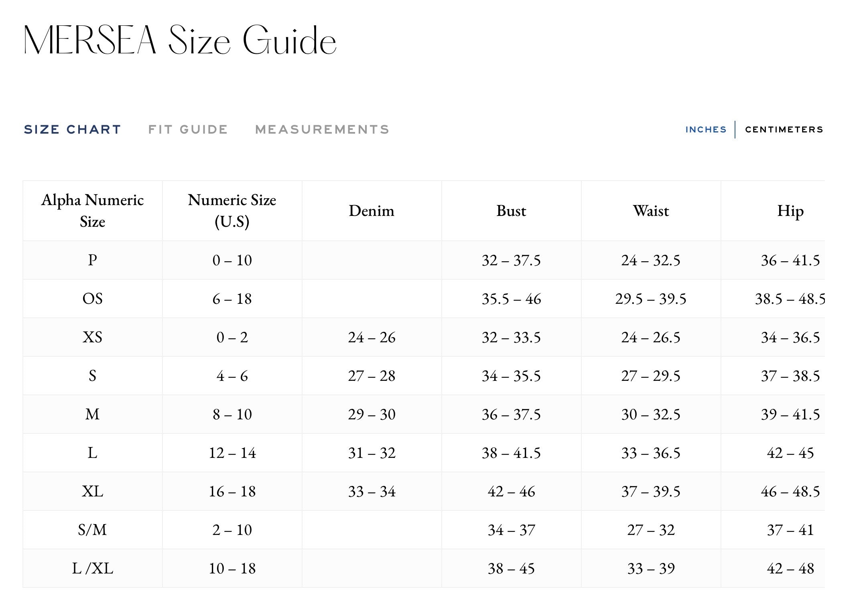This screenshot has width=867, height=616.
Task: Click the MERSEA Size Guide heading
Action: click(x=180, y=40)
